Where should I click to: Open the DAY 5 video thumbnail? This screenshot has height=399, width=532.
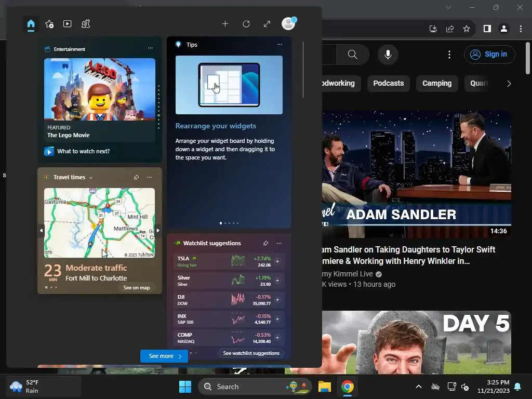click(x=417, y=342)
